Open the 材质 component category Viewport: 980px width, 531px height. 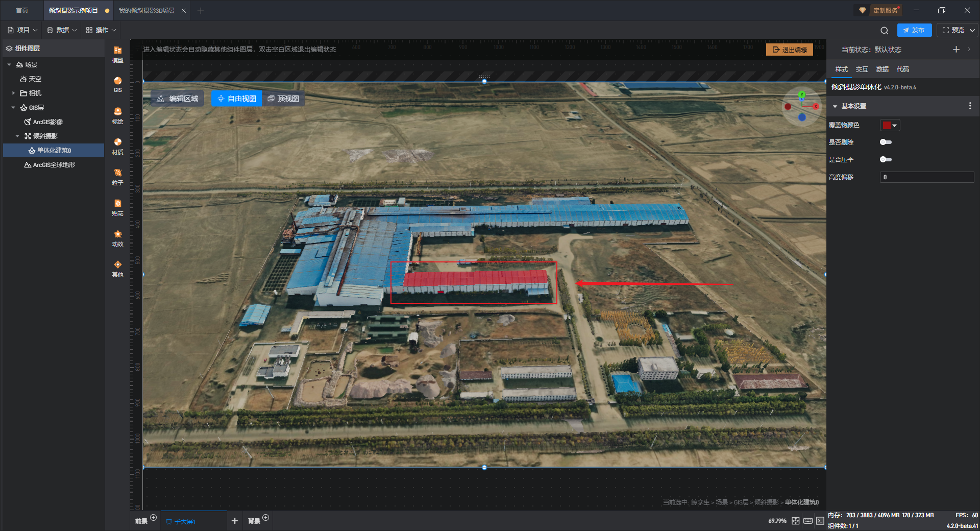pos(117,146)
